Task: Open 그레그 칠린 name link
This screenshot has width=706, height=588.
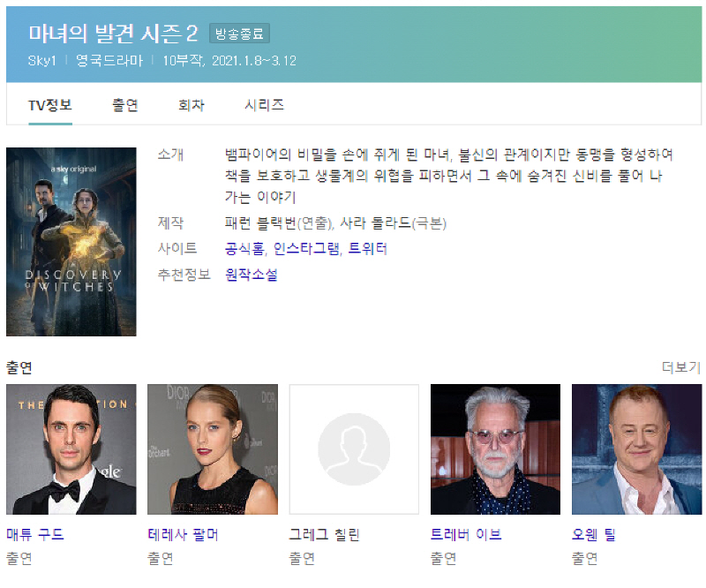Action: coord(324,534)
